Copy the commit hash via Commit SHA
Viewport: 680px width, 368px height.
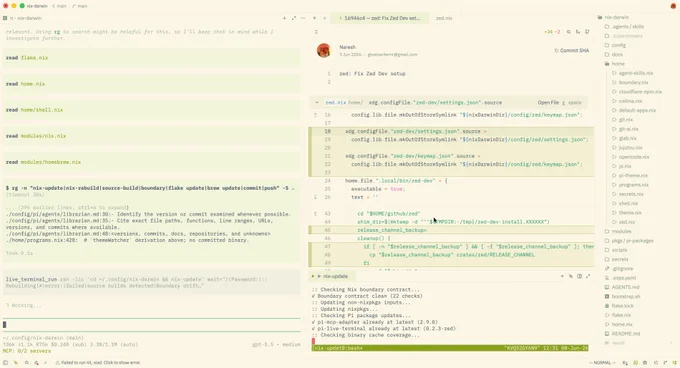(572, 51)
